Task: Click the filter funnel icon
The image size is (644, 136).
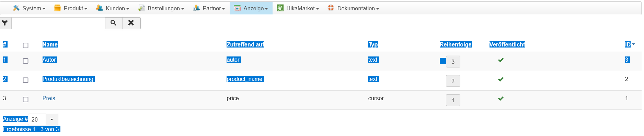Action: pyautogui.click(x=5, y=23)
